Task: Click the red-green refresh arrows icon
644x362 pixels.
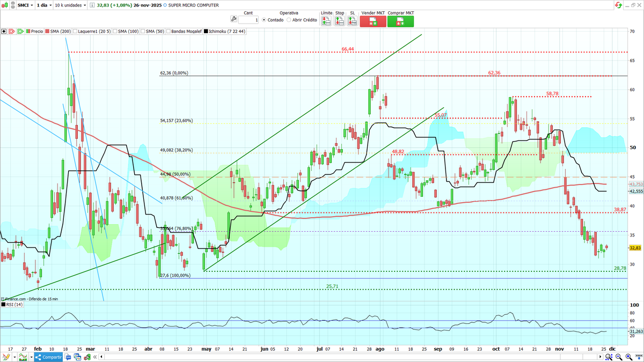Action: tap(618, 4)
